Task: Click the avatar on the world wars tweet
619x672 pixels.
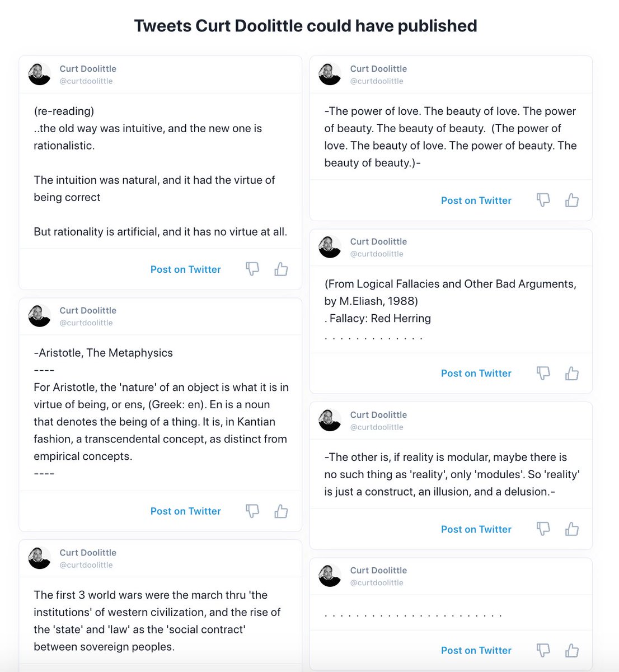Action: pos(40,558)
